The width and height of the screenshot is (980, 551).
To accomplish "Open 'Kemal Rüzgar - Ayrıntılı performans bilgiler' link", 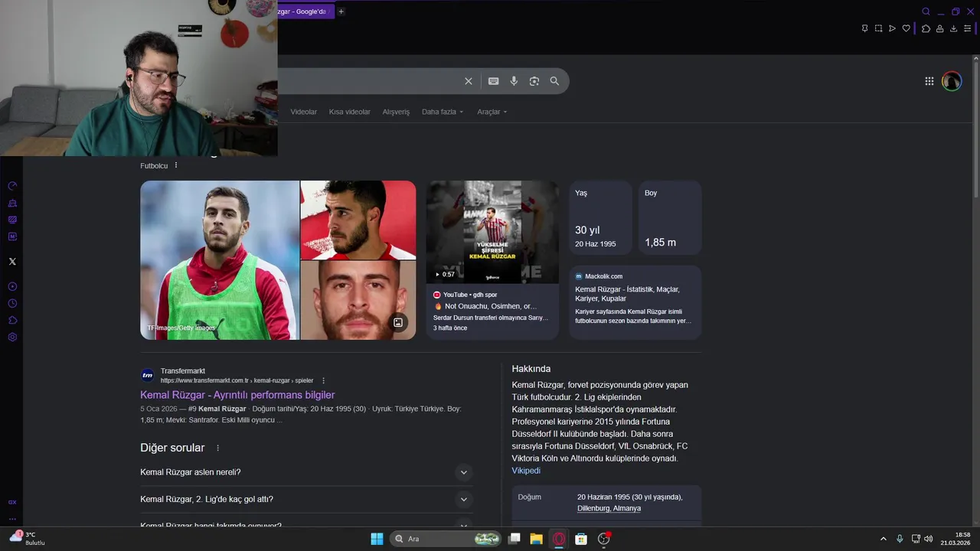I will [x=237, y=395].
